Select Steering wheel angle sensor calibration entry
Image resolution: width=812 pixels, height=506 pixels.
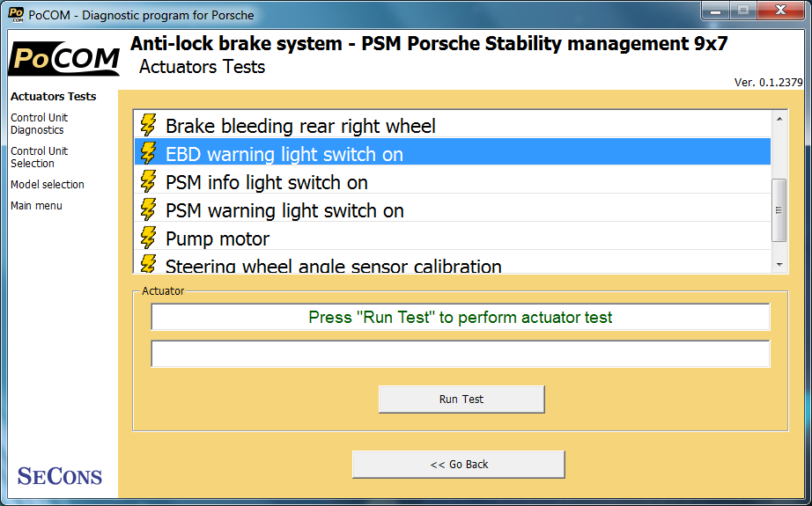[x=453, y=263]
